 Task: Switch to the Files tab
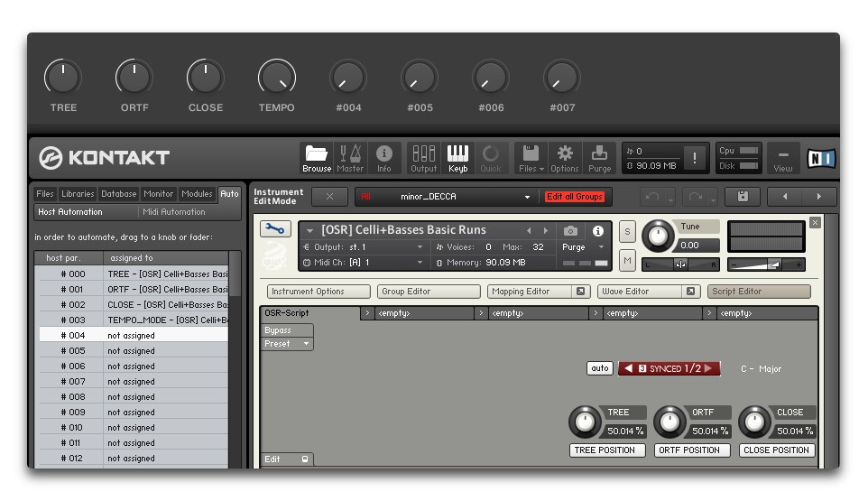45,194
